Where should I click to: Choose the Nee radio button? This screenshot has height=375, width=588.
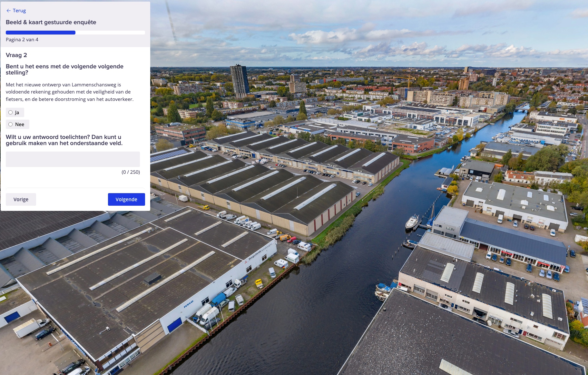point(11,124)
